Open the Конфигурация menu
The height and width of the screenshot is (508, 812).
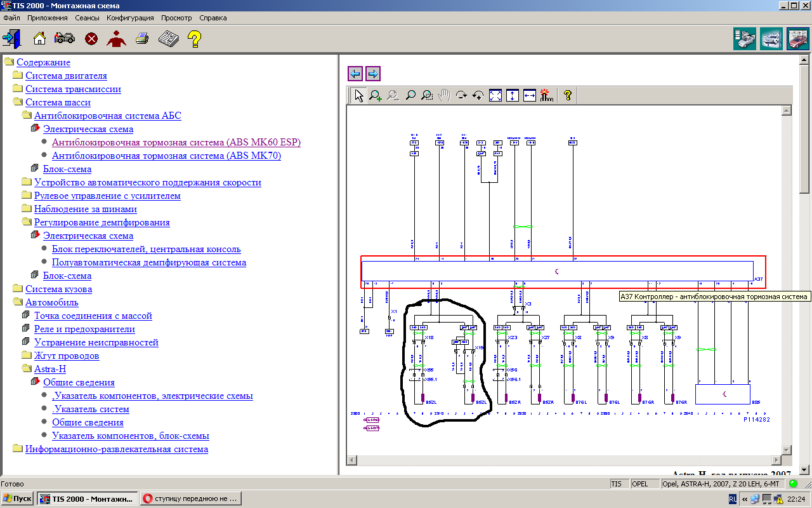pos(130,18)
